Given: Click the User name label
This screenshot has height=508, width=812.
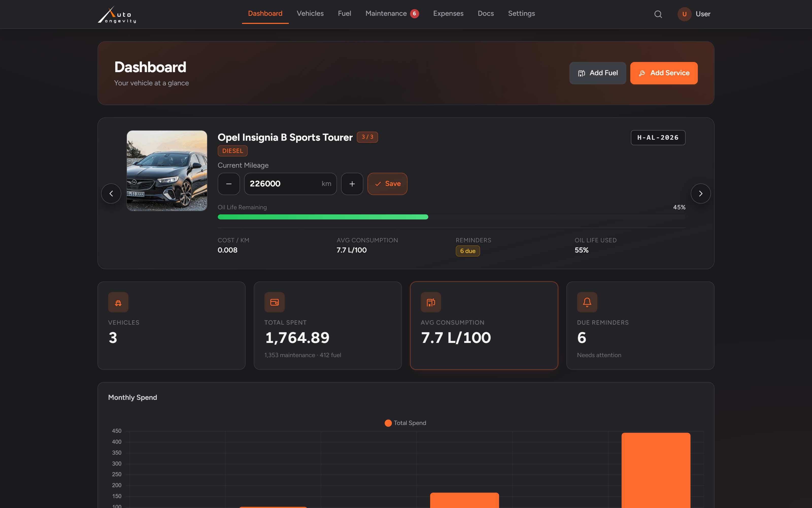Looking at the screenshot, I should [x=703, y=14].
